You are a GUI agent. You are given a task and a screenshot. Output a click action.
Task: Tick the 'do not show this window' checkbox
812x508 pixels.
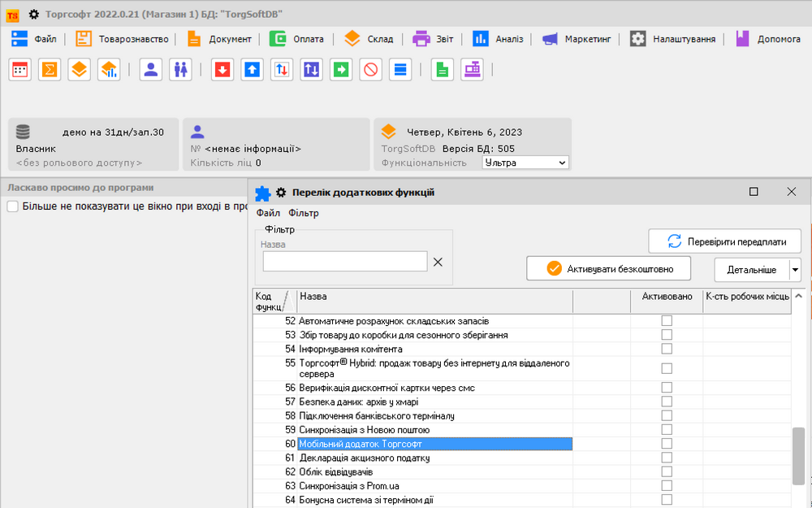13,206
